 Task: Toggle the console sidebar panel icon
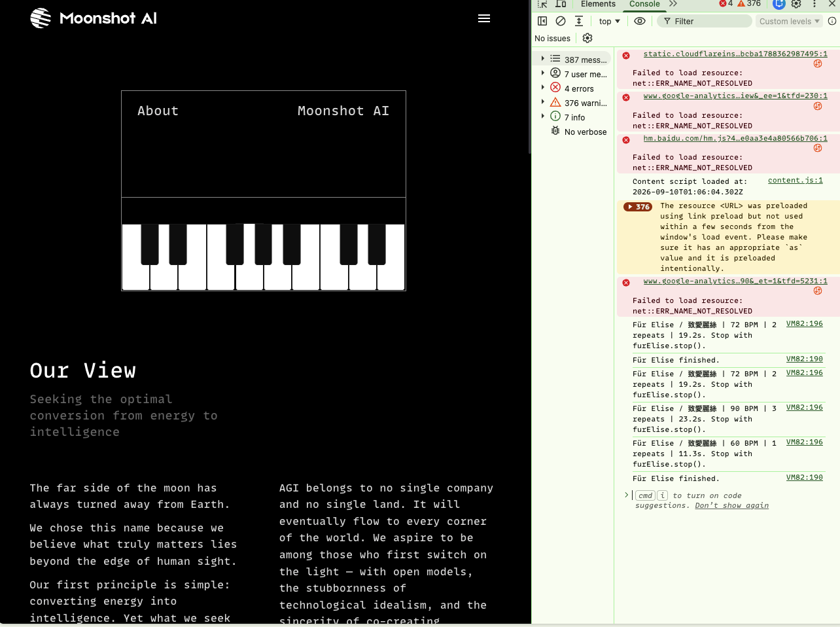tap(542, 21)
